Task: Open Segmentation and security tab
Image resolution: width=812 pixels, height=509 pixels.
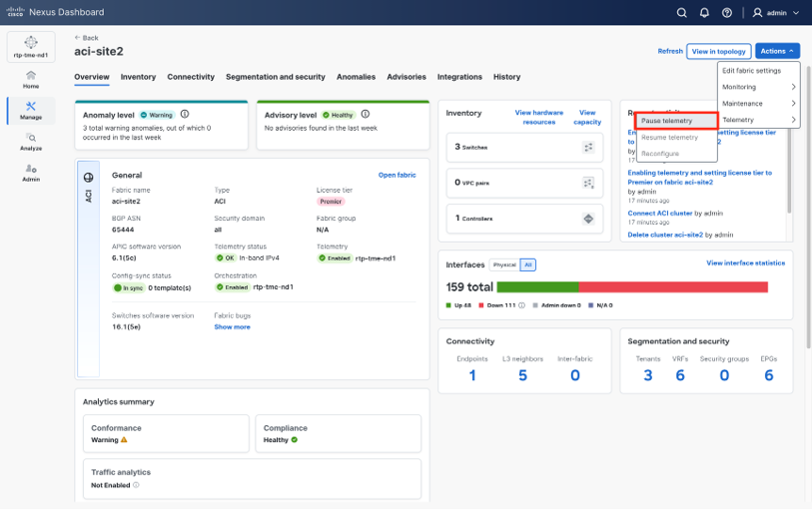Action: 276,77
